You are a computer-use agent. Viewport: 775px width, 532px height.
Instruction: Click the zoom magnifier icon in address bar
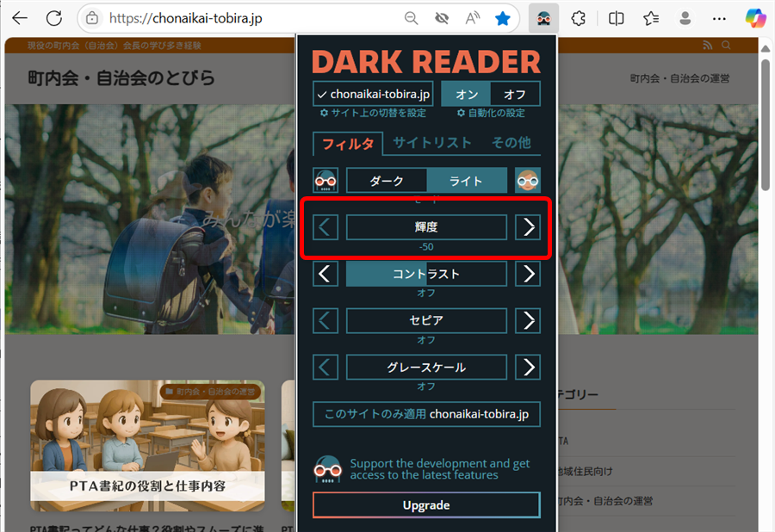(x=412, y=18)
